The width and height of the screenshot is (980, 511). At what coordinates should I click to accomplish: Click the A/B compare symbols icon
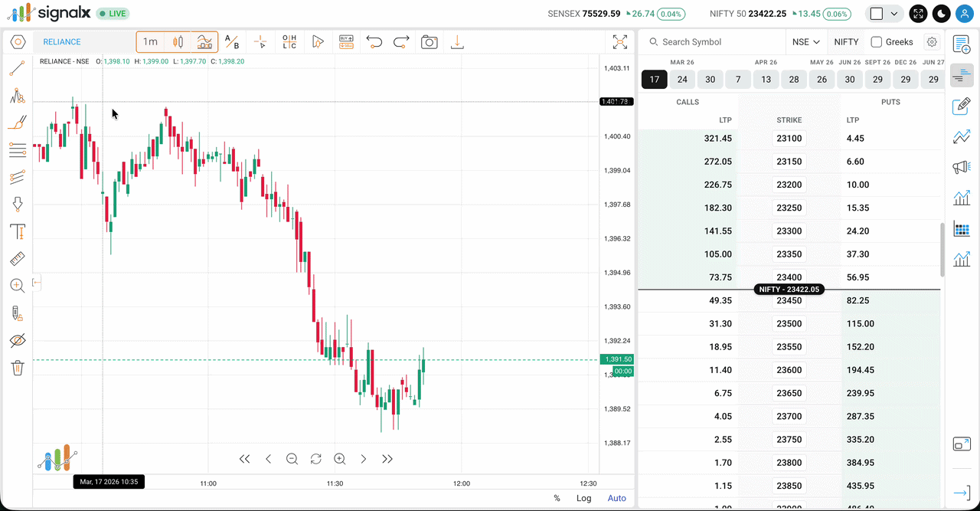pos(232,42)
